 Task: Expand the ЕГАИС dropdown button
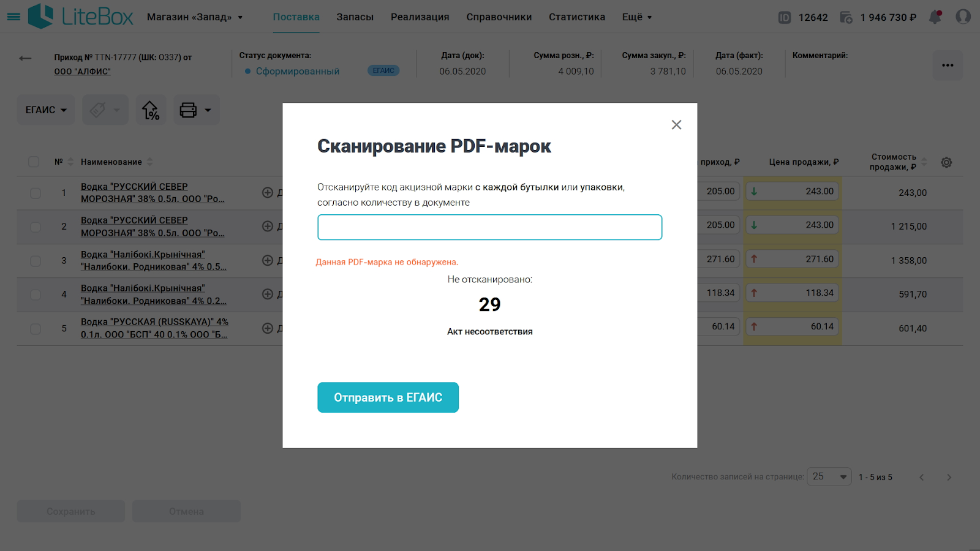(46, 110)
